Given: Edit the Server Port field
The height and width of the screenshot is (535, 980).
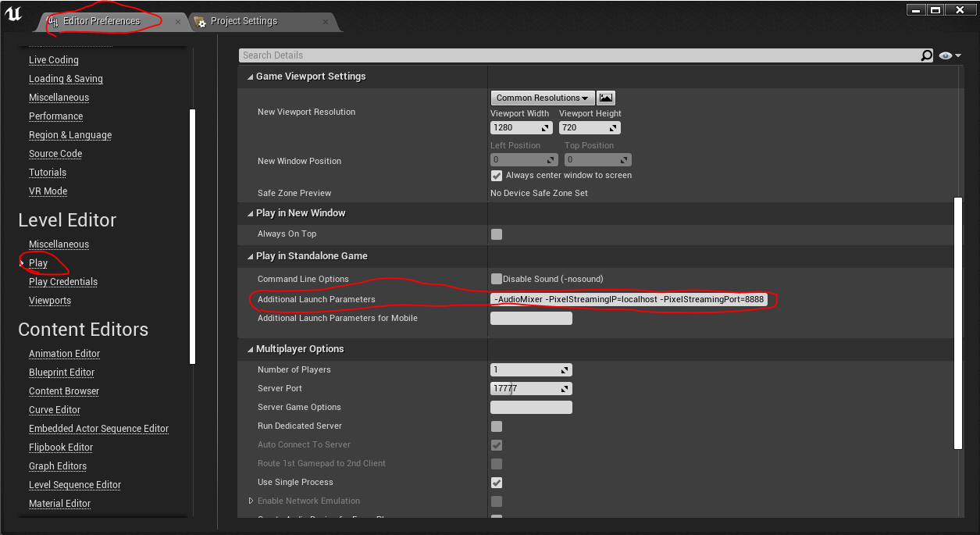Looking at the screenshot, I should coord(531,389).
